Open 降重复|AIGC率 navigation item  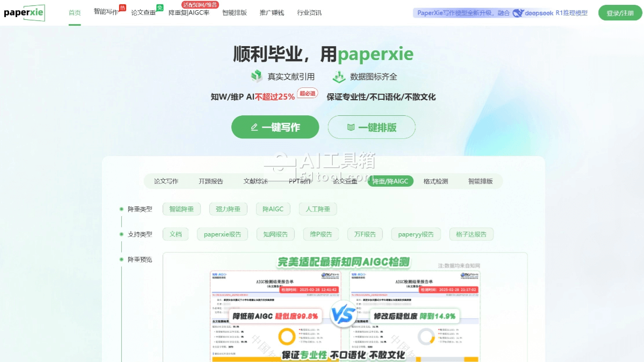(189, 13)
